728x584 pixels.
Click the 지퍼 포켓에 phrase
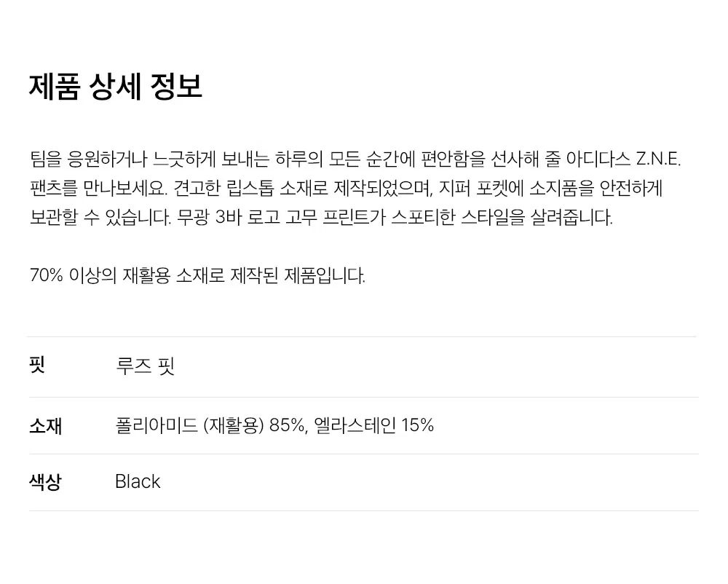click(481, 188)
